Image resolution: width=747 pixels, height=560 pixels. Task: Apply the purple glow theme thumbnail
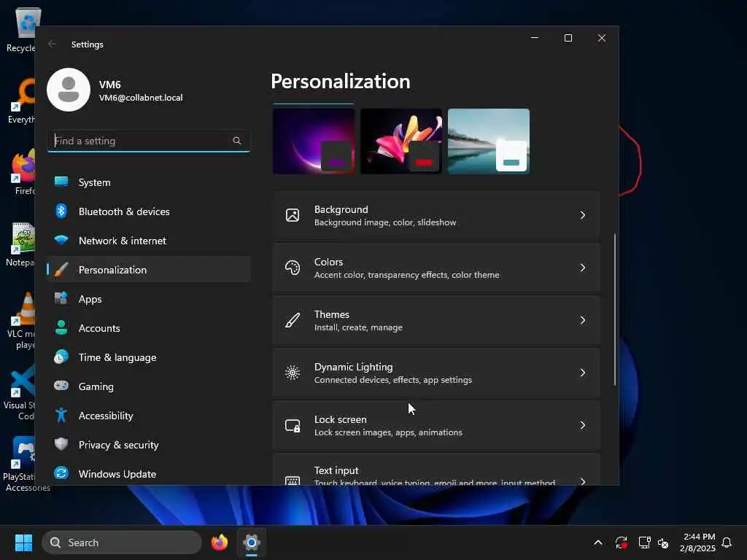[x=314, y=141]
